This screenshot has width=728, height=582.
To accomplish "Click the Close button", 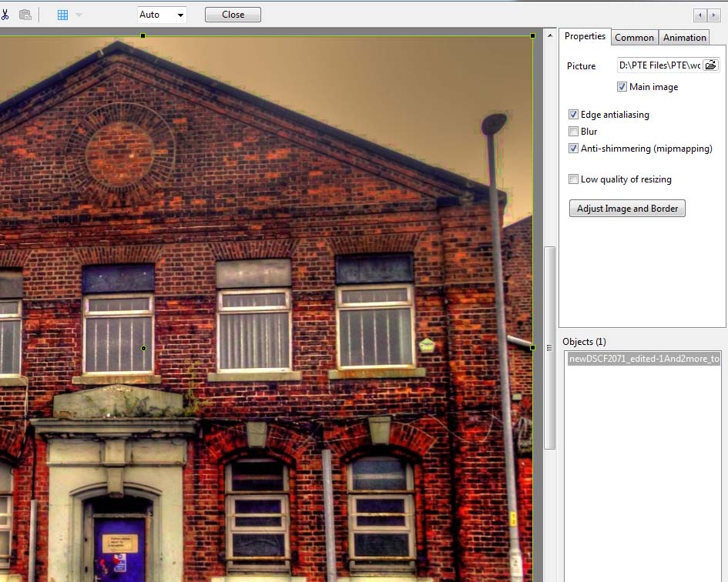I will point(233,15).
